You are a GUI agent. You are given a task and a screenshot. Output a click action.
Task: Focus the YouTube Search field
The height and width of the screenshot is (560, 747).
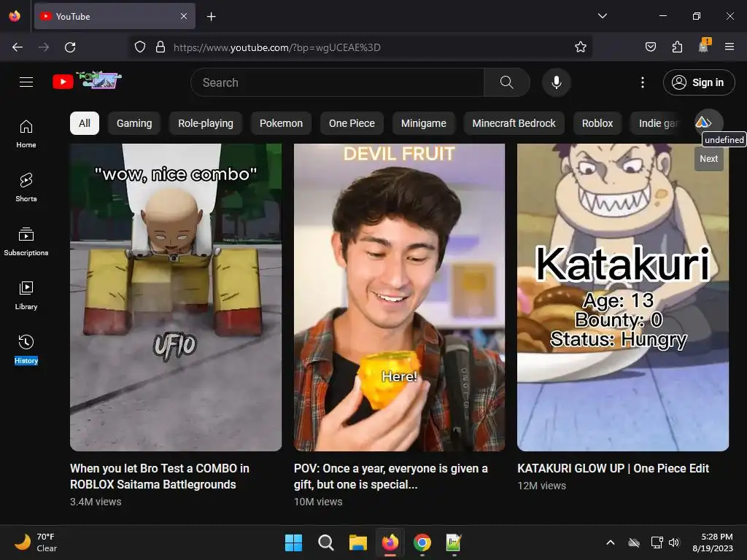[x=337, y=82]
